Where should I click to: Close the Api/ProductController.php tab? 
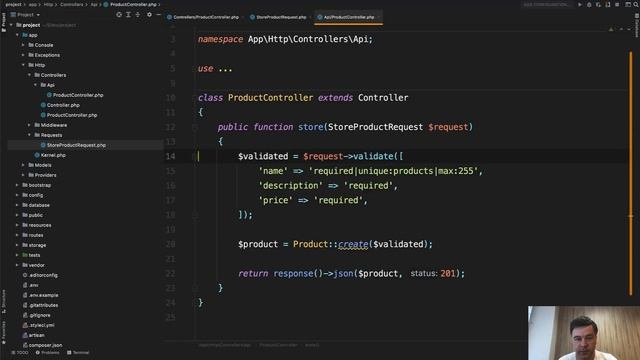click(379, 17)
